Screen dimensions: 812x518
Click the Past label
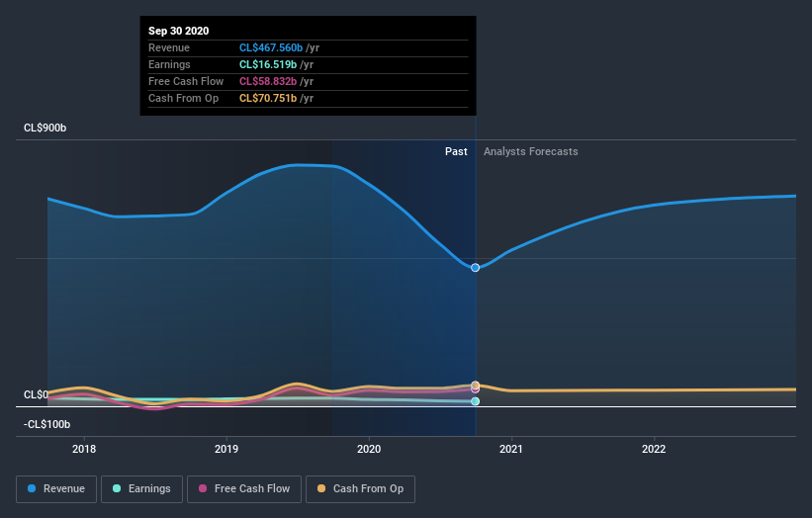coord(456,151)
